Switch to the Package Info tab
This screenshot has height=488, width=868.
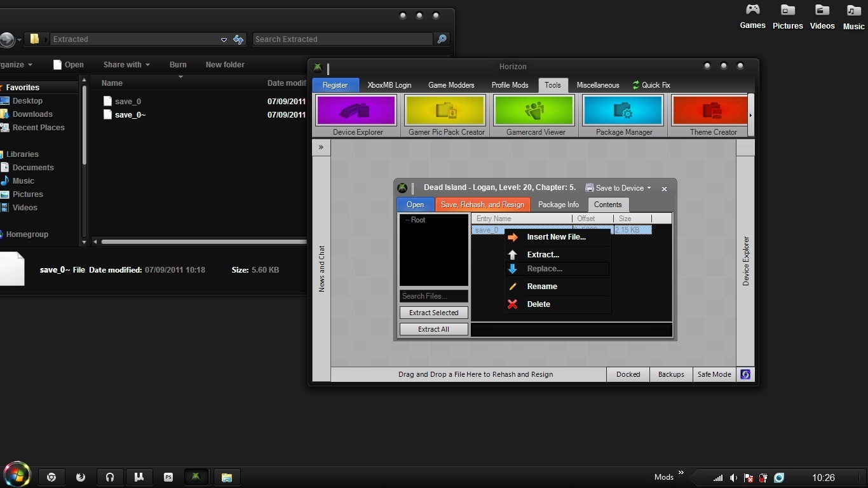tap(558, 205)
